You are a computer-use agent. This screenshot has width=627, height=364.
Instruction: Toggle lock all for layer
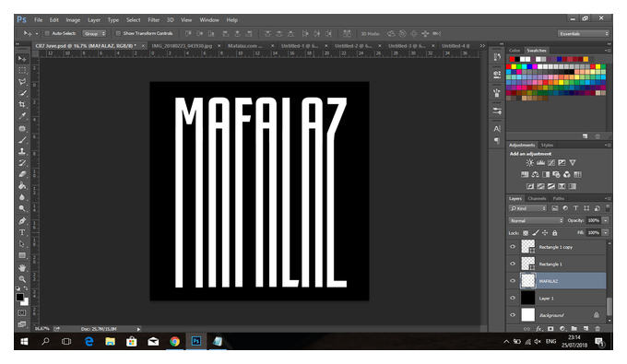click(x=555, y=233)
